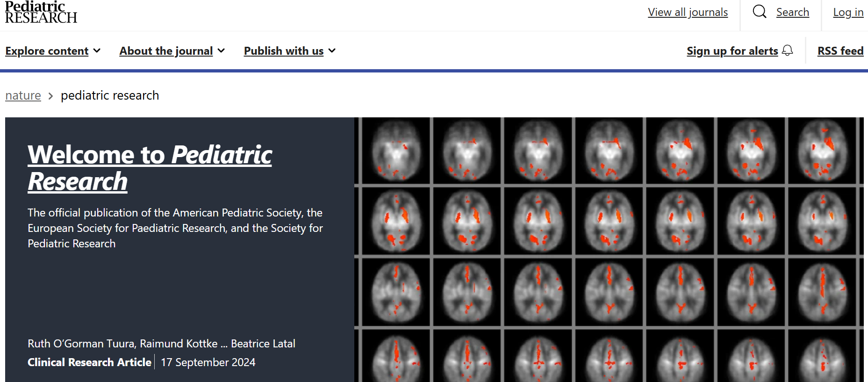Click the brain scan hero image
The image size is (868, 382).
point(609,250)
